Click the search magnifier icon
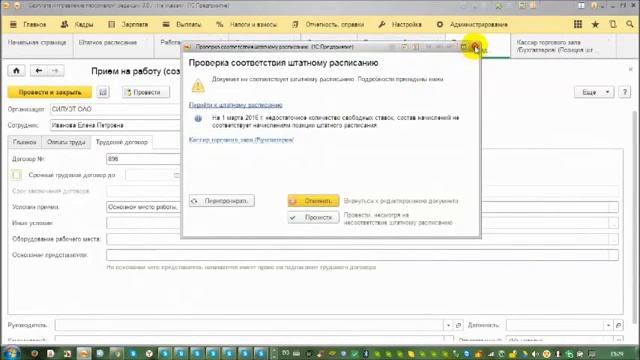 click(630, 24)
